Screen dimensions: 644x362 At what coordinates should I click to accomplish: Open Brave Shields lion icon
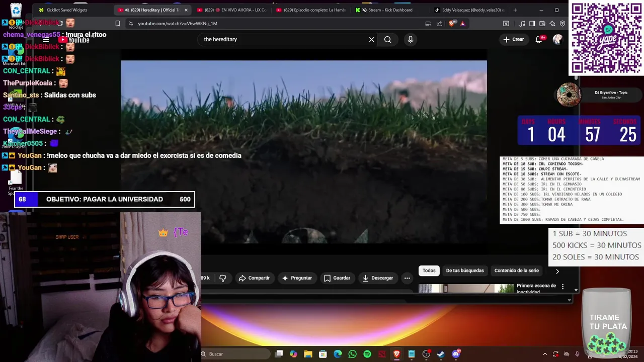click(452, 23)
